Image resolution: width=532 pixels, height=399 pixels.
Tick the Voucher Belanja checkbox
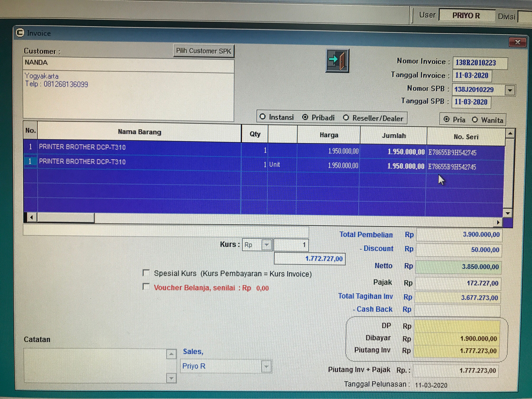tap(146, 286)
